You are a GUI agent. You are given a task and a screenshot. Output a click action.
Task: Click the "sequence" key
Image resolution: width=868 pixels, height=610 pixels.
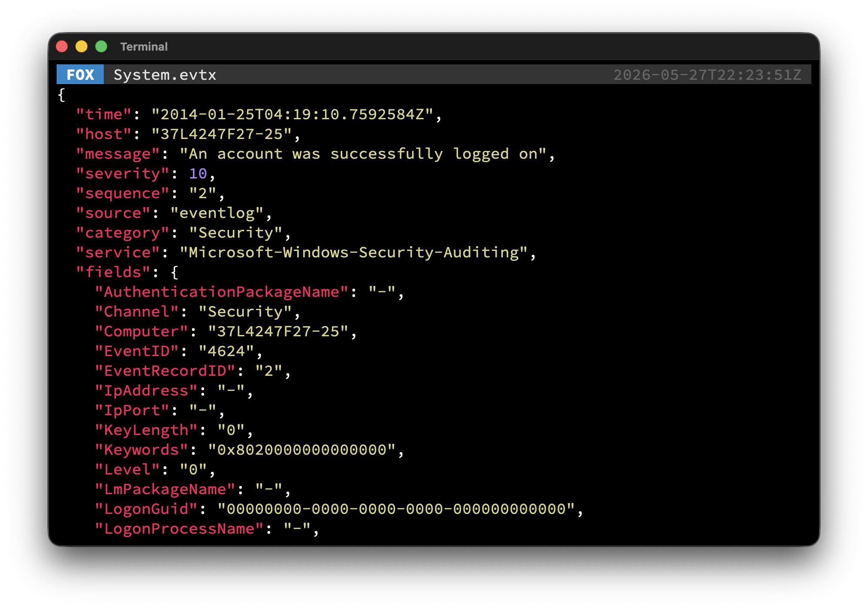pyautogui.click(x=123, y=193)
